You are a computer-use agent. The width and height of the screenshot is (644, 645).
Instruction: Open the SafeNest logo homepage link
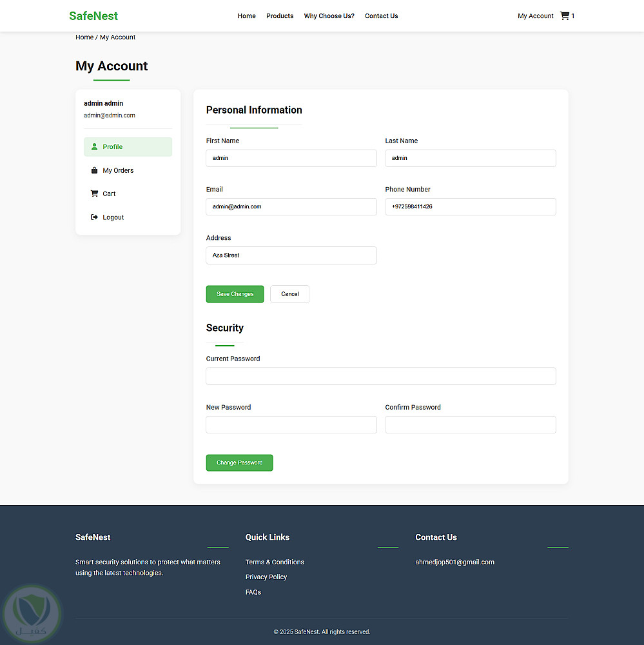pyautogui.click(x=93, y=15)
